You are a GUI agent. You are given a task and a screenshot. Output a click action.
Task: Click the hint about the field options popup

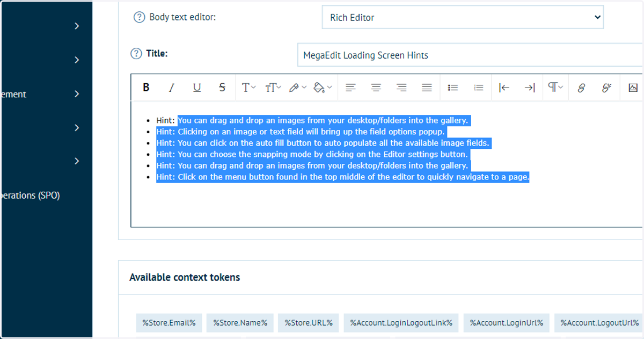pyautogui.click(x=301, y=132)
